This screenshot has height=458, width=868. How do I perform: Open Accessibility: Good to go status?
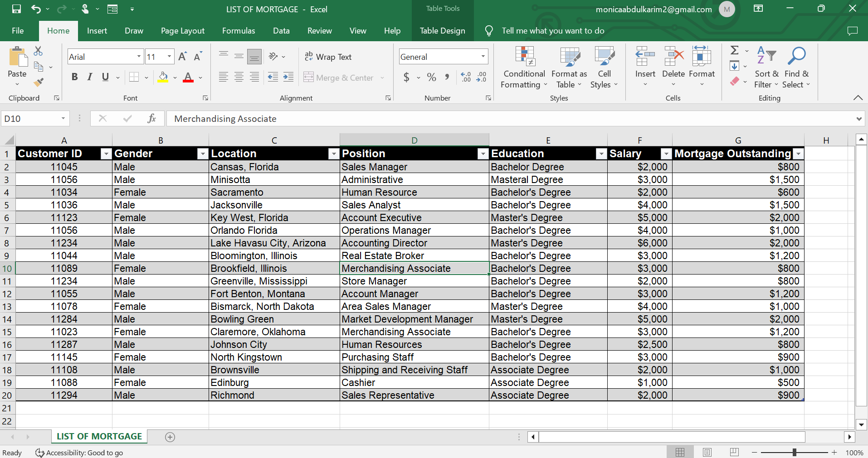pyautogui.click(x=79, y=453)
